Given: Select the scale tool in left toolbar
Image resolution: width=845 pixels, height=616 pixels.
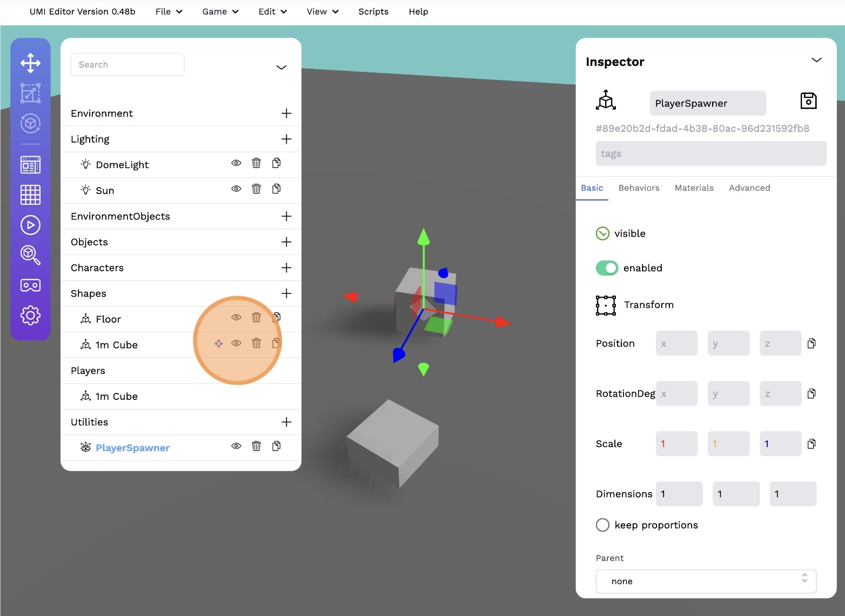Looking at the screenshot, I should click(x=30, y=93).
